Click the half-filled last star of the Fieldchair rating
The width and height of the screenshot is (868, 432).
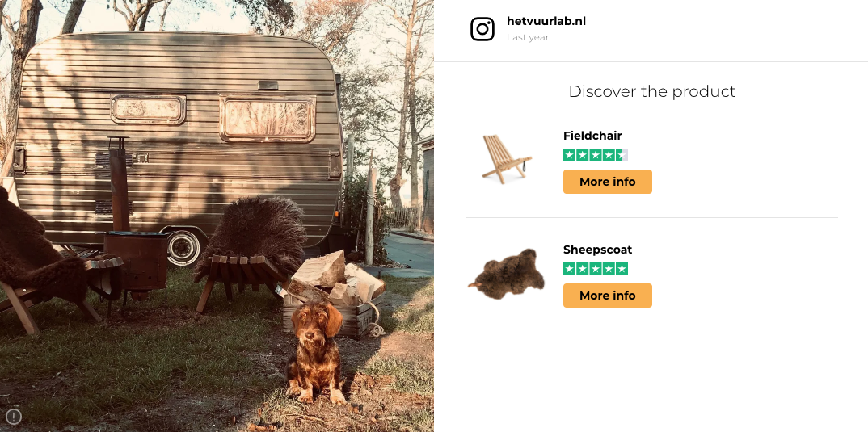pyautogui.click(x=622, y=155)
